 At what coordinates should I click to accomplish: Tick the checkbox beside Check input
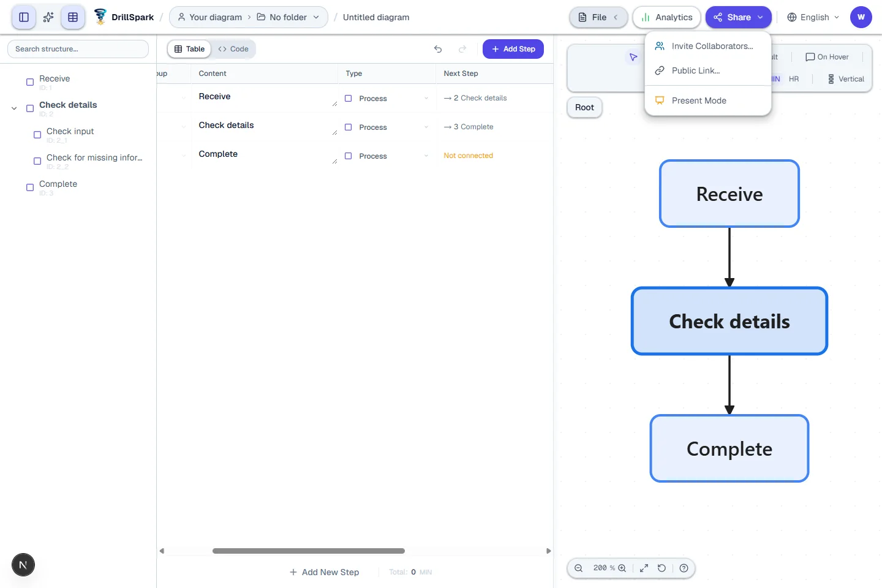tap(37, 135)
